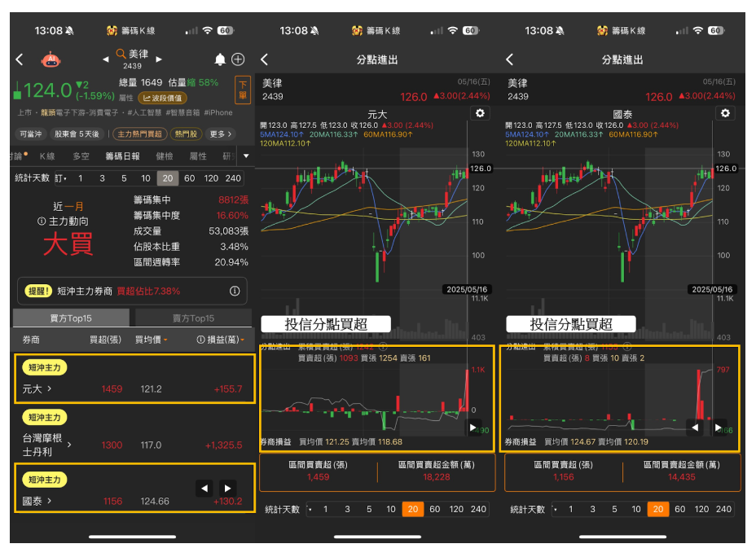
Task: Open the price alert bell
Action: click(x=220, y=59)
